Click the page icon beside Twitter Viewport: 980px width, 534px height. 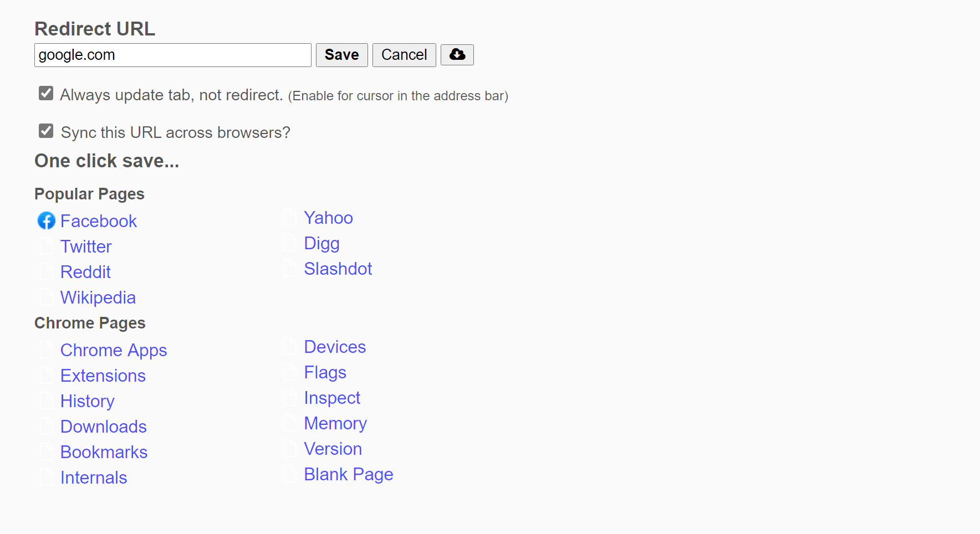click(x=47, y=246)
